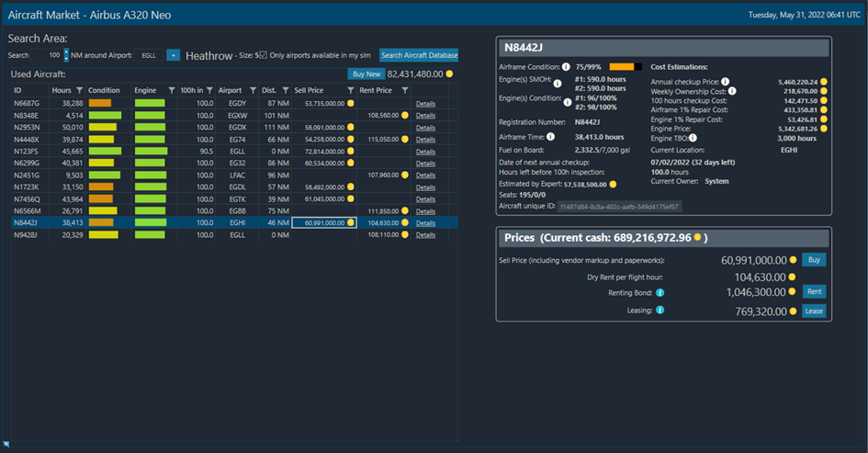Image resolution: width=868 pixels, height=453 pixels.
Task: Open Details link for N123FS
Action: click(425, 152)
